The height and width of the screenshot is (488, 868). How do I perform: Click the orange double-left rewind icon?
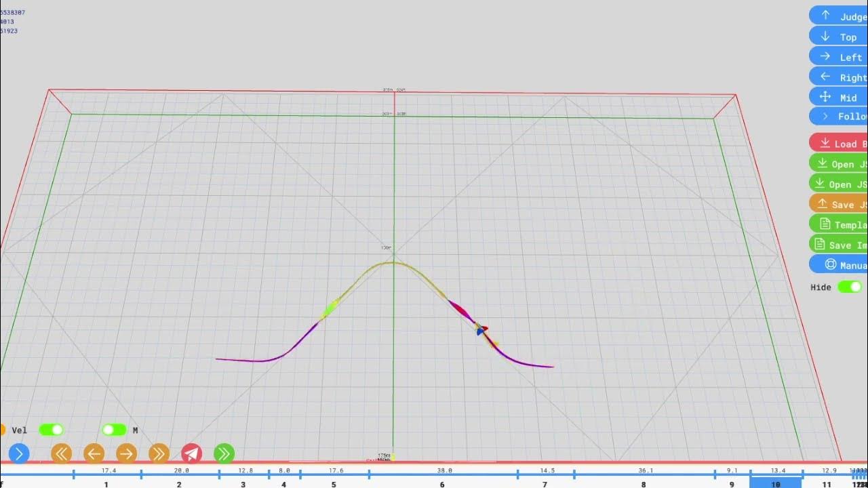click(62, 453)
